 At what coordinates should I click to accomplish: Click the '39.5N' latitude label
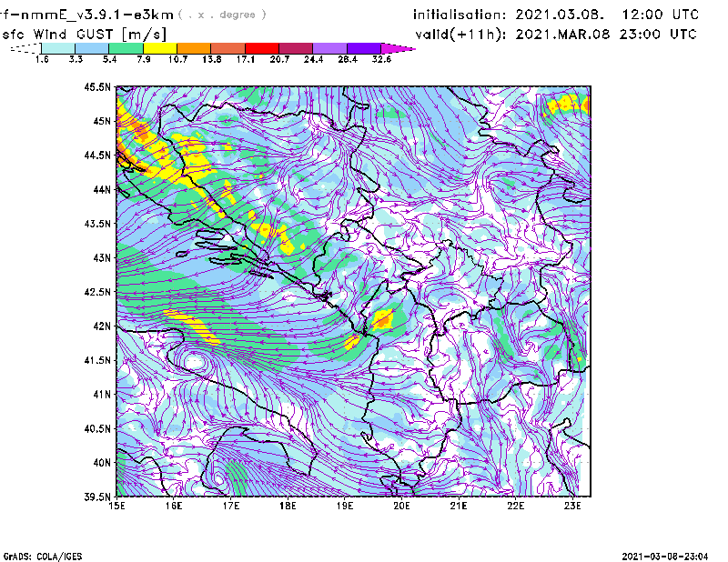point(97,497)
